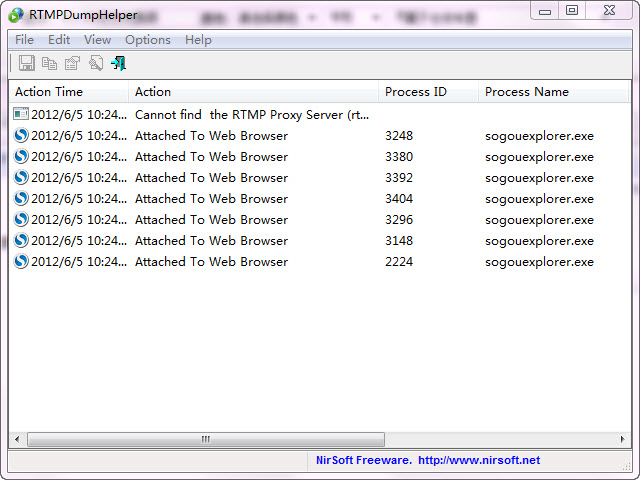Click the Find toolbar icon
The image size is (640, 480).
96,64
